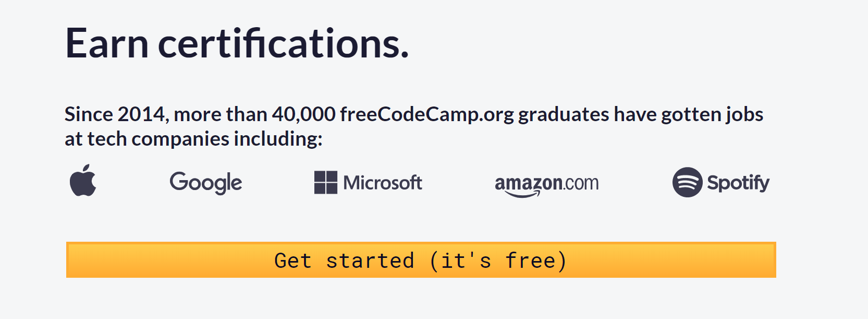Viewport: 868px width, 319px height.
Task: Click the Microsoft wordmark text
Action: coord(383,183)
